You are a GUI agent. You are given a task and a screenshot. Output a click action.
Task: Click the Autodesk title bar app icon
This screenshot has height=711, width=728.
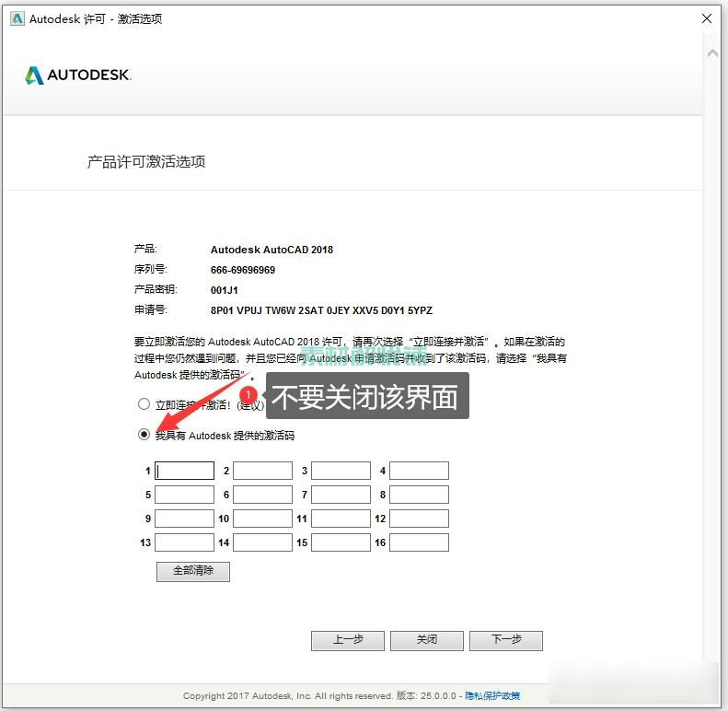[x=17, y=18]
